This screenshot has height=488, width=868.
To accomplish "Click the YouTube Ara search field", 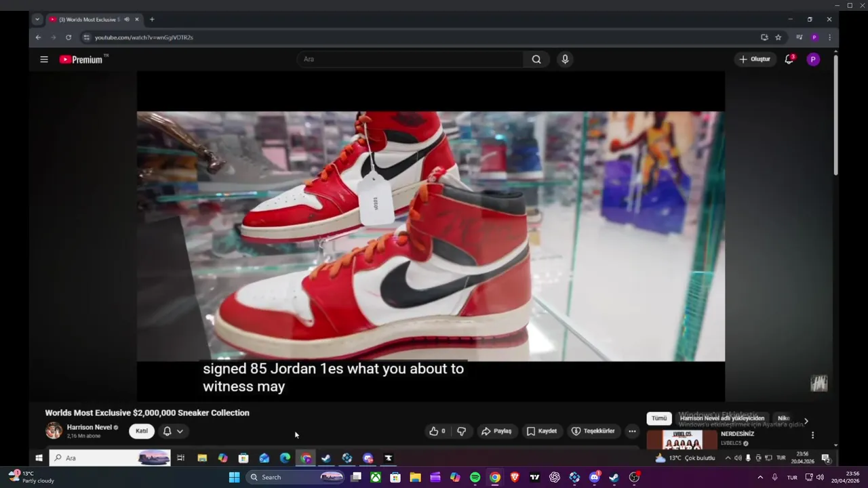I will pos(410,60).
